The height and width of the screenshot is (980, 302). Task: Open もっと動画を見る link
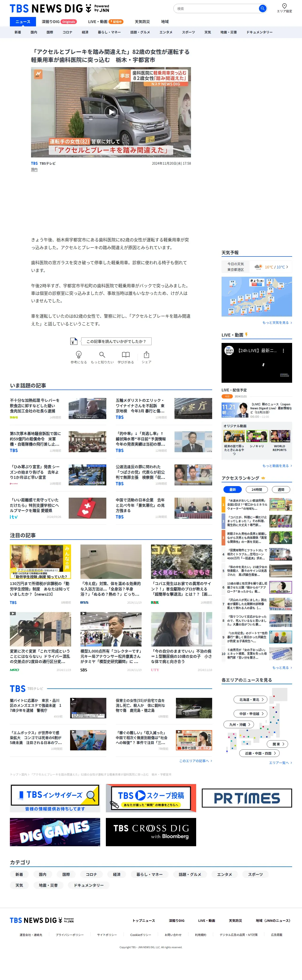point(277,466)
